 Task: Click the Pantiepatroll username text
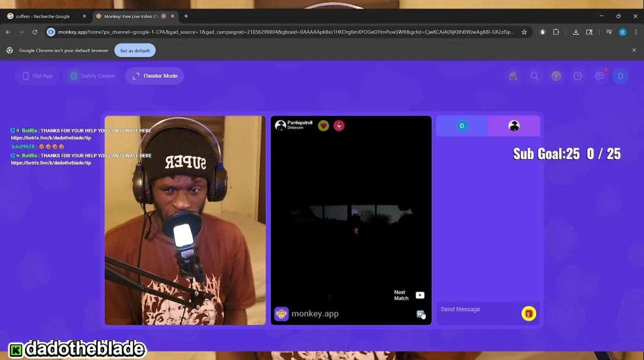(x=300, y=122)
